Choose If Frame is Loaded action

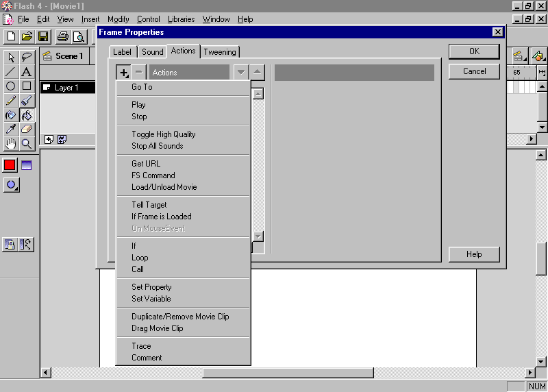[183, 217]
